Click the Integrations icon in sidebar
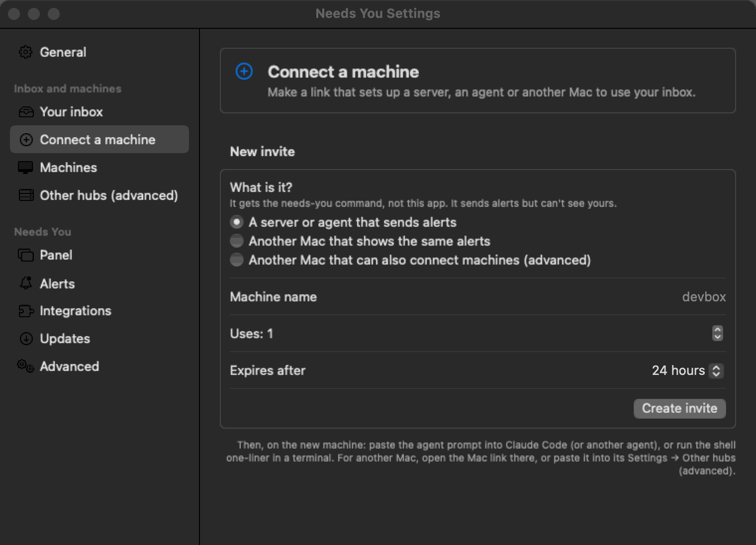756x545 pixels. (26, 311)
